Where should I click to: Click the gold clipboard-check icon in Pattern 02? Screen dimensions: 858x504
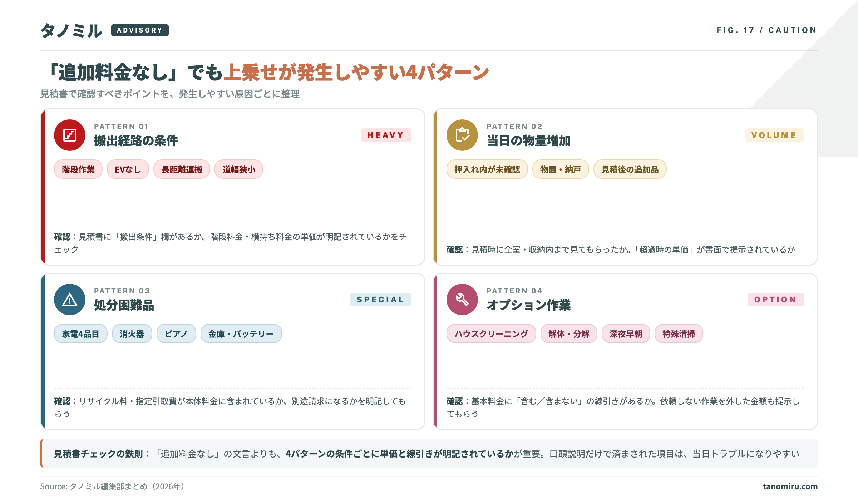tap(462, 135)
